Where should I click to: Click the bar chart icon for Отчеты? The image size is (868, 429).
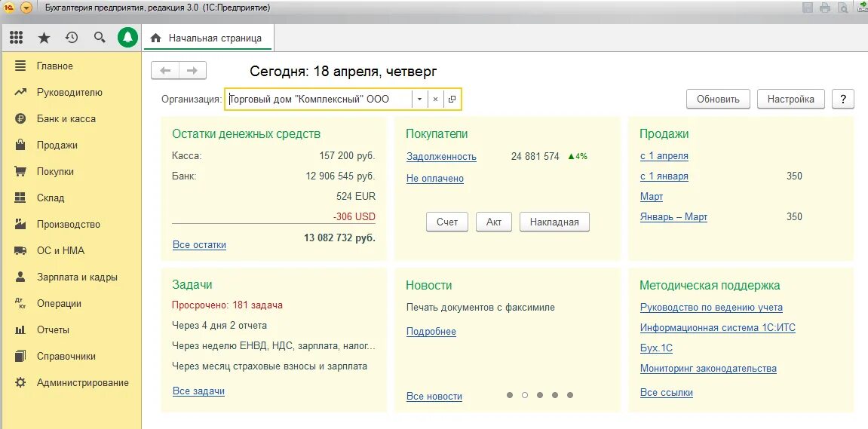20,330
